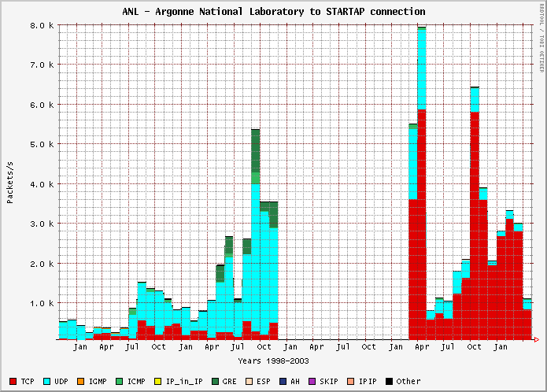
Task: Click the salmon IPIP legend swatch
Action: 350,381
